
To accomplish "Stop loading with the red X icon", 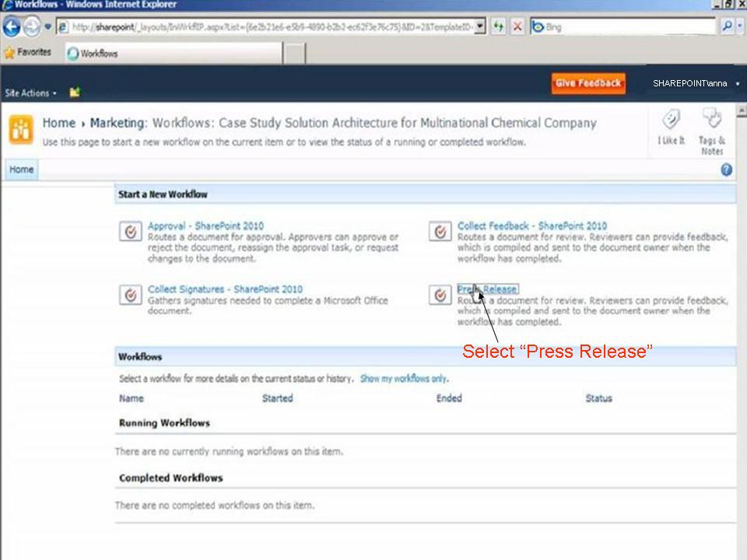I will coord(517,26).
